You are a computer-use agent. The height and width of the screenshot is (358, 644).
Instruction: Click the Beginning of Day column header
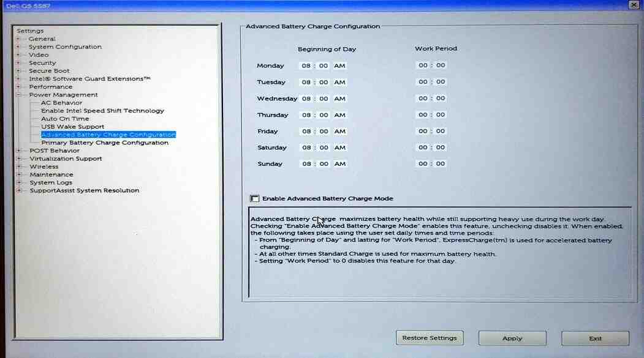tap(327, 49)
